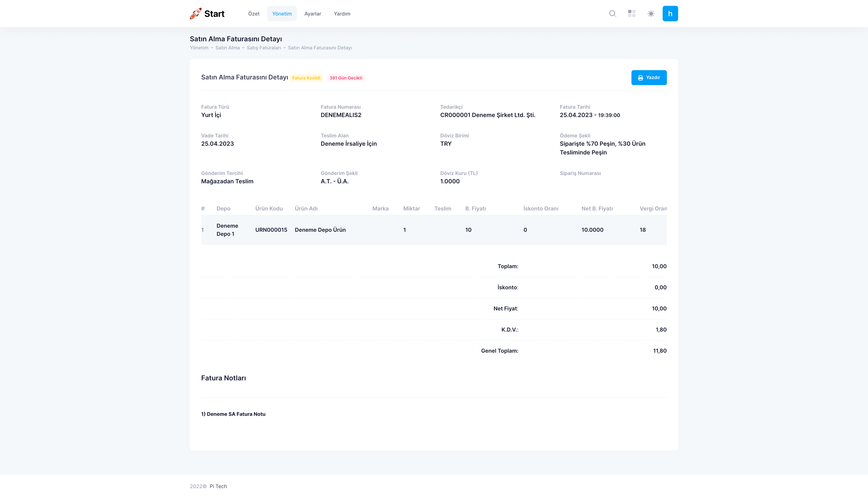Screen dimensions: 868x498
Task: Click the Yazdır print button
Action: pyautogui.click(x=649, y=78)
